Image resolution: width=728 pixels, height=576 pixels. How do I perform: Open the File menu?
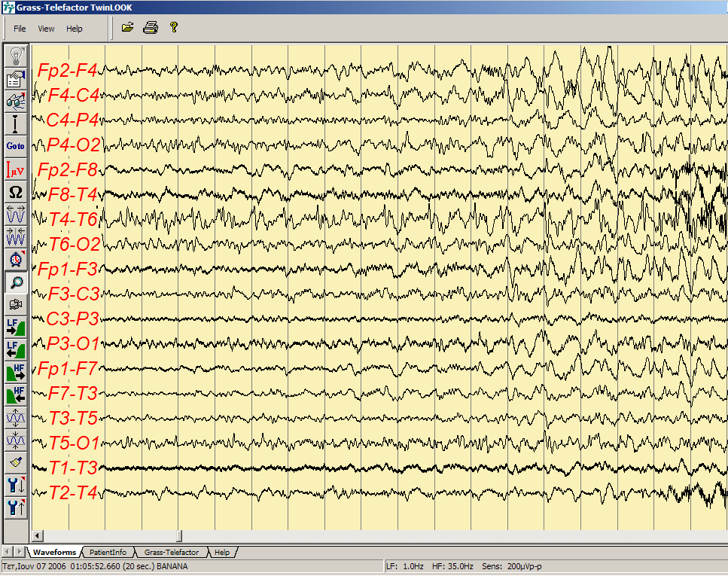click(20, 29)
